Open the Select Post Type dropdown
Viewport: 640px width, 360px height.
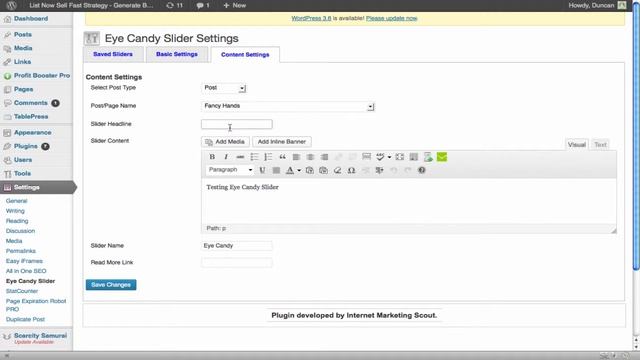click(x=224, y=88)
